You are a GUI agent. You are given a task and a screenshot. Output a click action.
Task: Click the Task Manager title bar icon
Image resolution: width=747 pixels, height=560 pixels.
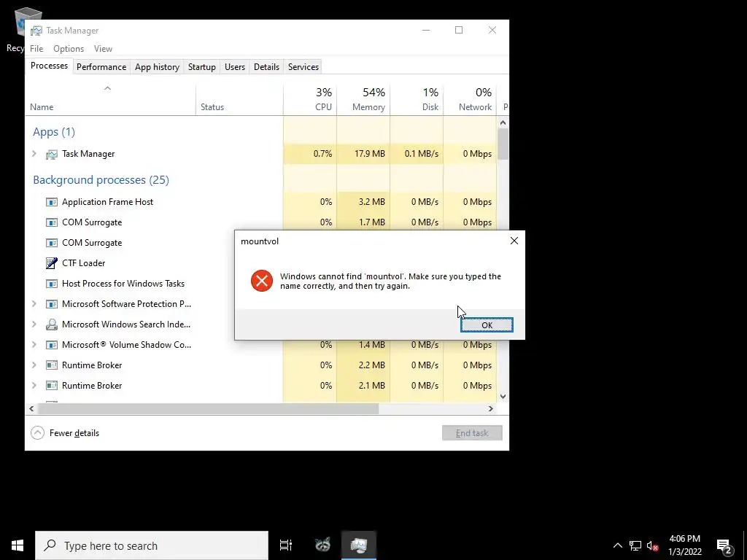click(x=36, y=31)
